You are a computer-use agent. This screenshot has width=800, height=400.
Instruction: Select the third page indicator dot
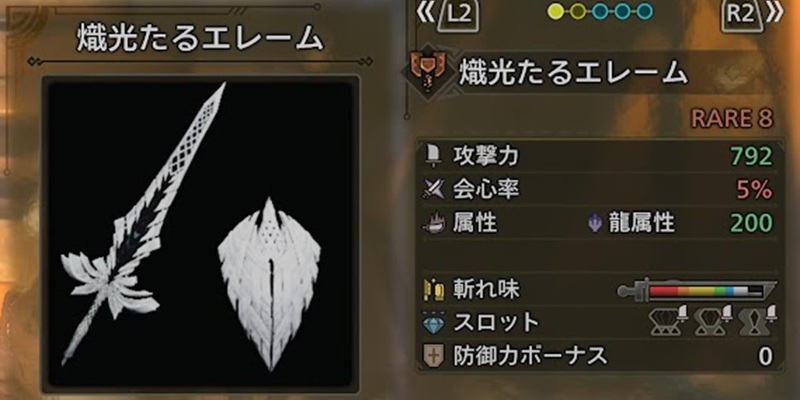tap(600, 11)
